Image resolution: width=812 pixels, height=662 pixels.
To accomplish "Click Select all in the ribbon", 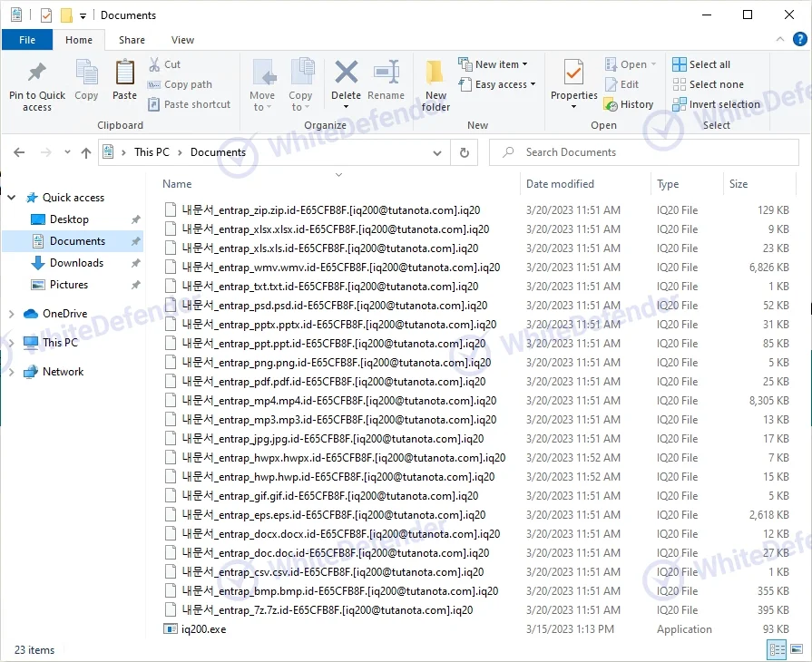I will pos(700,64).
